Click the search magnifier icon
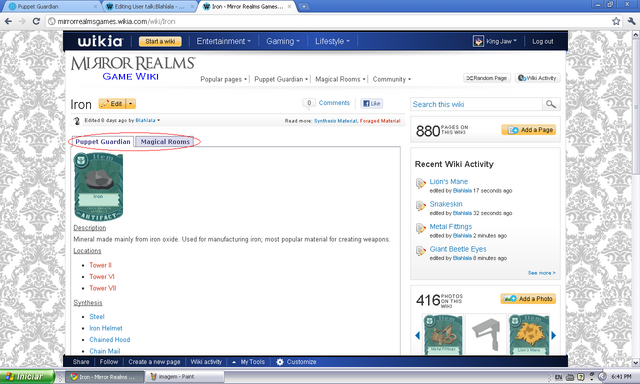The image size is (640, 384). click(x=551, y=104)
